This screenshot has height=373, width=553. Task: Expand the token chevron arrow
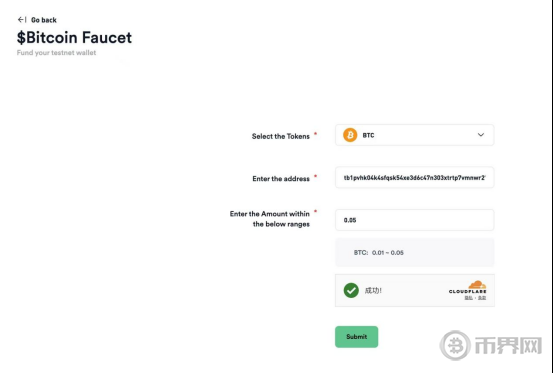coord(481,135)
